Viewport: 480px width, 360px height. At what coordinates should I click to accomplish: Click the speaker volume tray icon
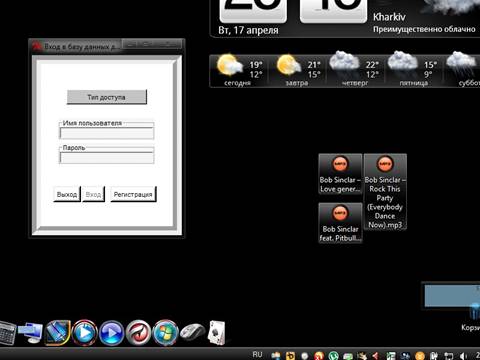(x=463, y=356)
